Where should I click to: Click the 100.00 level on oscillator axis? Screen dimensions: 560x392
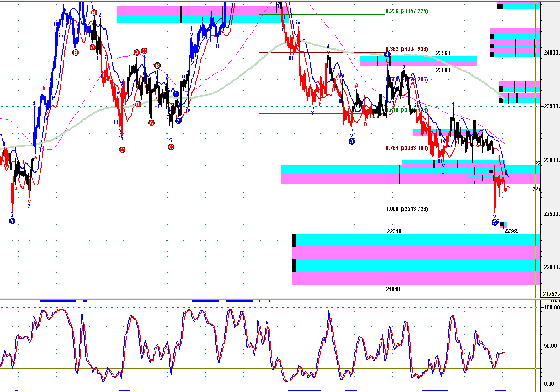(551, 307)
